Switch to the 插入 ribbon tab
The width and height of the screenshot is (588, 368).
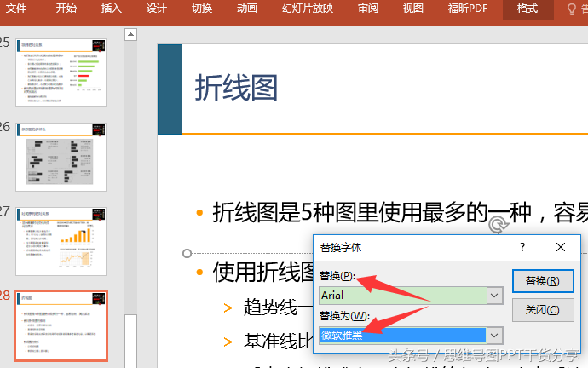coord(112,9)
